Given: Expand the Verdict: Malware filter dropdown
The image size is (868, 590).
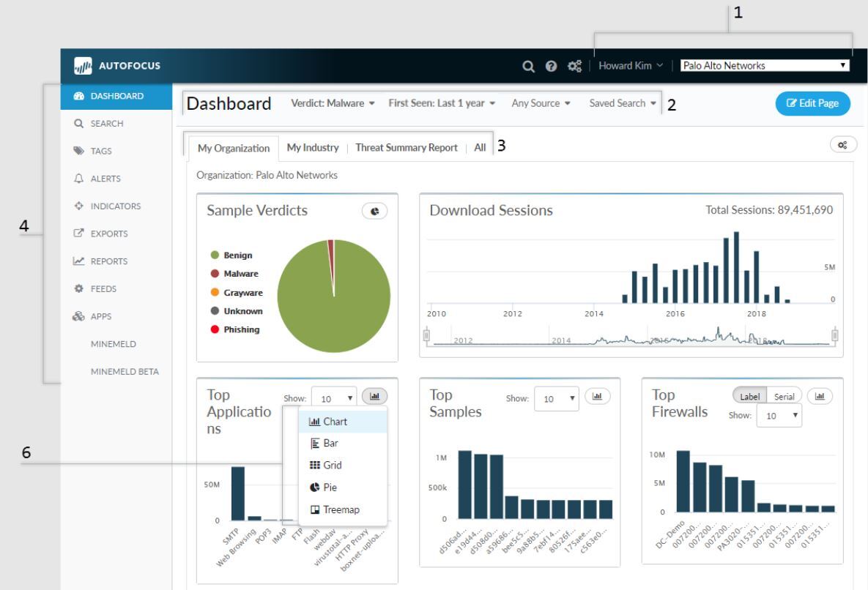Looking at the screenshot, I should pyautogui.click(x=333, y=104).
